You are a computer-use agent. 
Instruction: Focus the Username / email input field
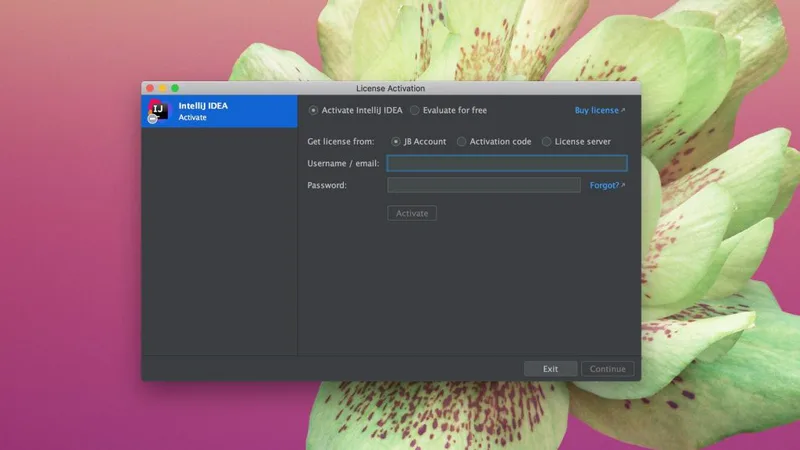click(x=507, y=163)
